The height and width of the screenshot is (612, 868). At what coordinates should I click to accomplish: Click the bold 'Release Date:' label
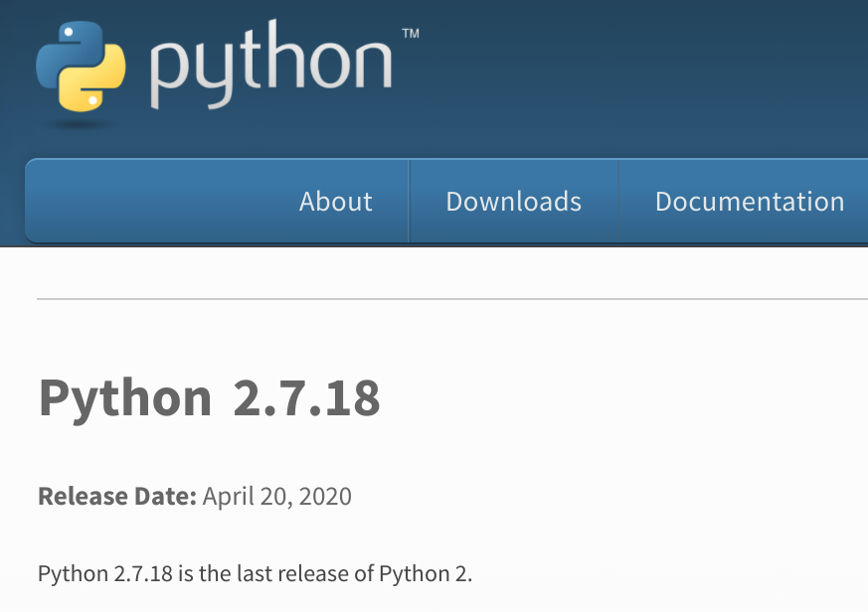pos(116,496)
